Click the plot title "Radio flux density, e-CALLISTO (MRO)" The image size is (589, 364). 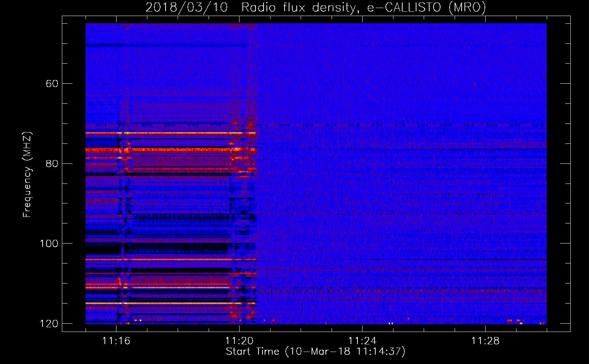[x=364, y=8]
